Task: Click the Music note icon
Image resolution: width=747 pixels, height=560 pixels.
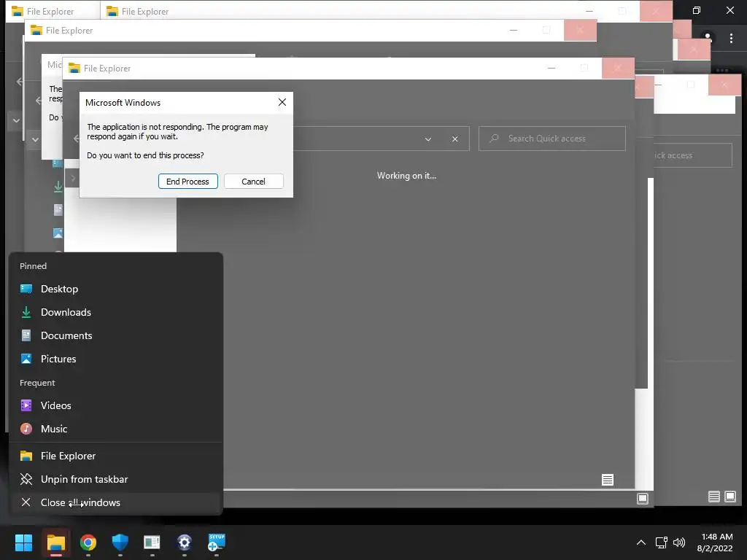Action: 26,429
